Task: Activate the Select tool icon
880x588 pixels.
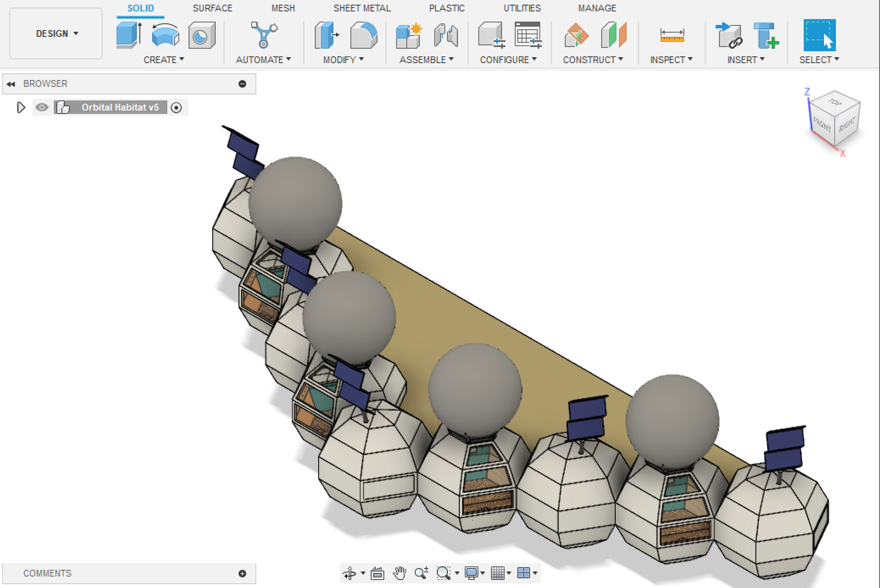Action: [819, 35]
